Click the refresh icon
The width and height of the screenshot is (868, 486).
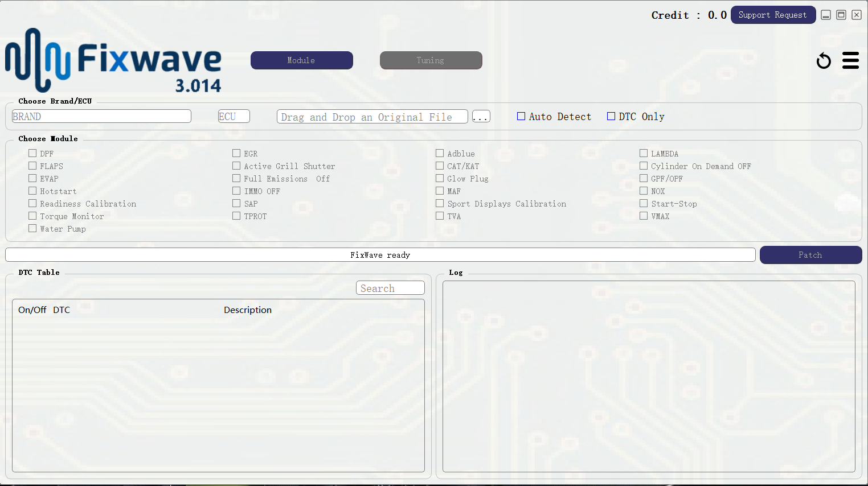pos(824,60)
